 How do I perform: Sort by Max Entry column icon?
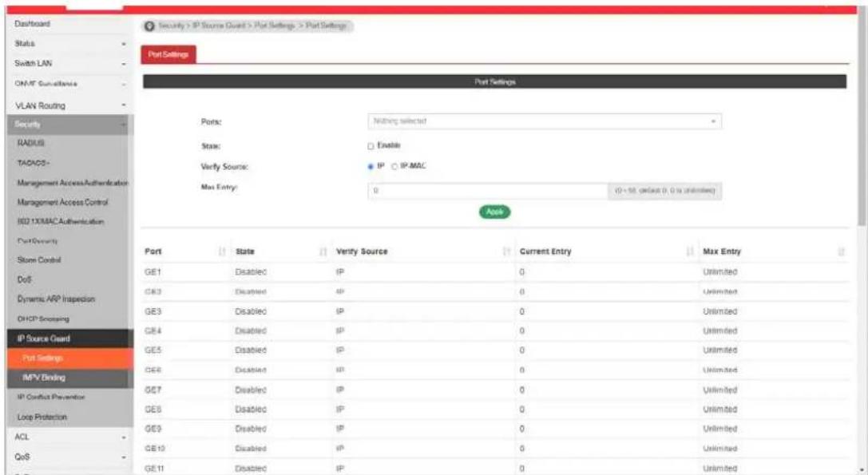842,251
